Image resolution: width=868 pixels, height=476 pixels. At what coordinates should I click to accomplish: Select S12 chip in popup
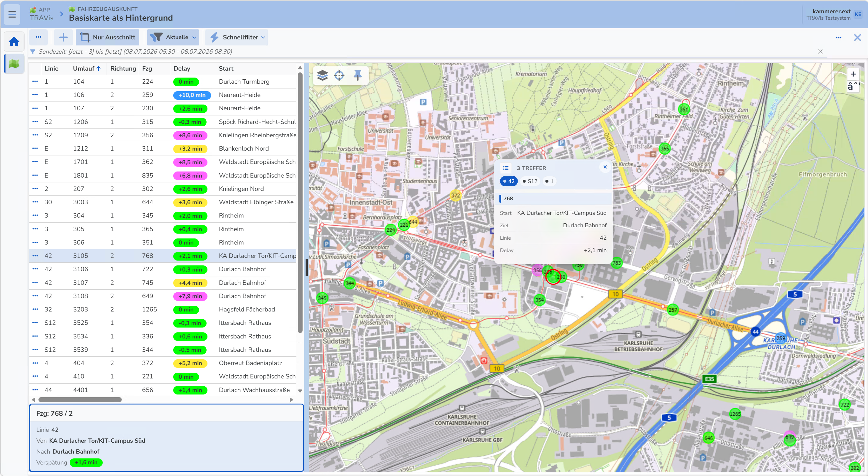pyautogui.click(x=530, y=181)
